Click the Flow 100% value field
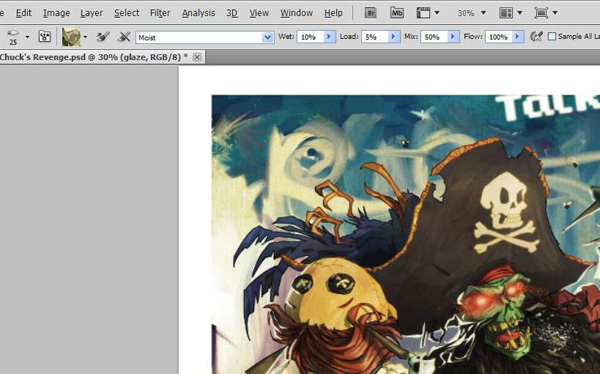Viewport: 600px width, 374px height. click(x=499, y=37)
